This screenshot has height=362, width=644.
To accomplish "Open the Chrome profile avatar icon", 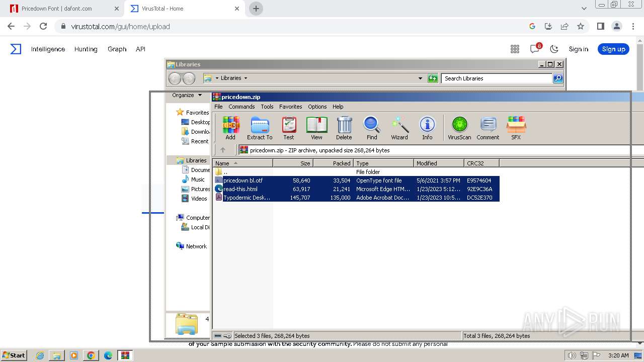I will coord(616,26).
